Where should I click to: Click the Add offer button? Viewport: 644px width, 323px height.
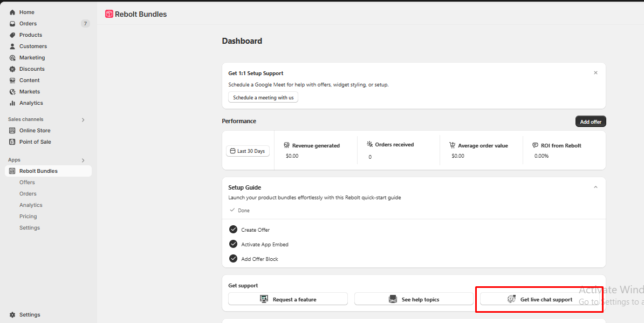pyautogui.click(x=591, y=122)
